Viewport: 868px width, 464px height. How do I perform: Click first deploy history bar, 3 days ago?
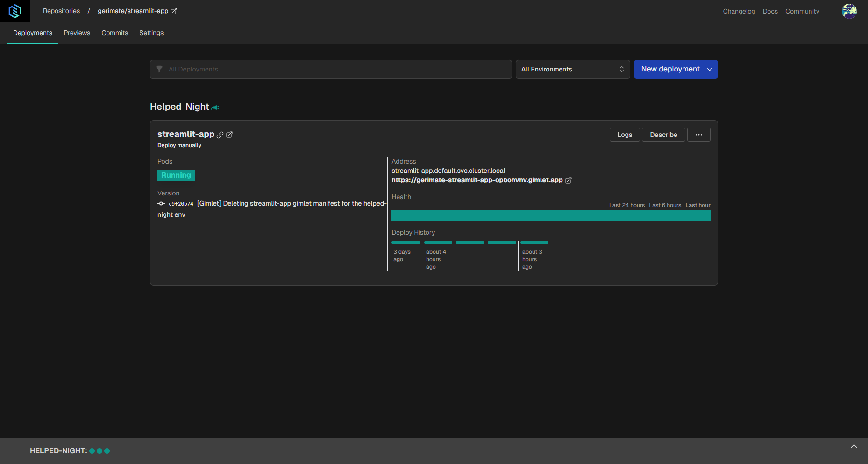pos(406,243)
